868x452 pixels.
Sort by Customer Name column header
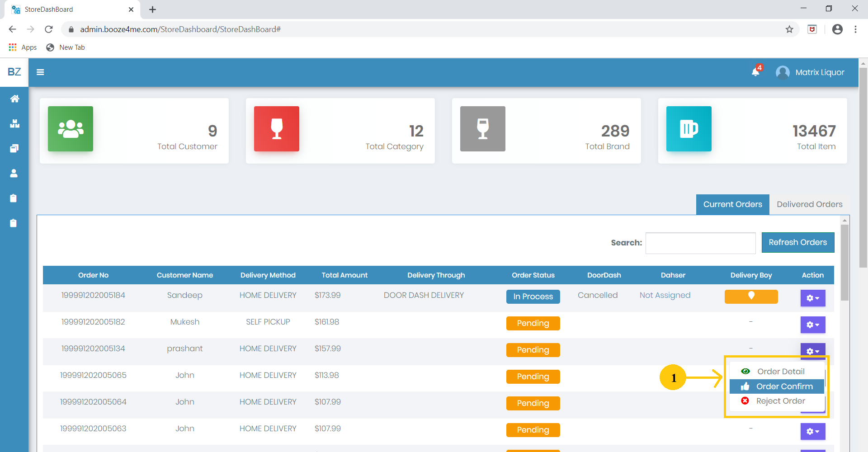[185, 275]
